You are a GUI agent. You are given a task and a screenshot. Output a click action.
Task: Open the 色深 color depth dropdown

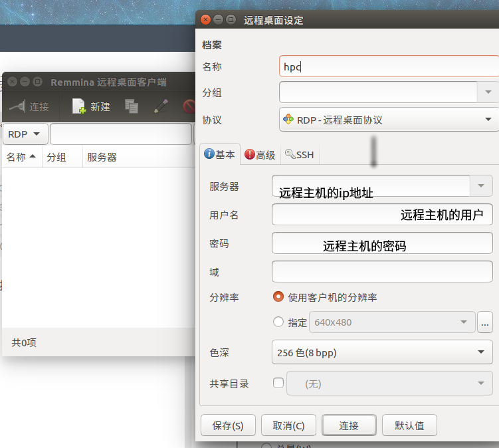click(x=382, y=352)
